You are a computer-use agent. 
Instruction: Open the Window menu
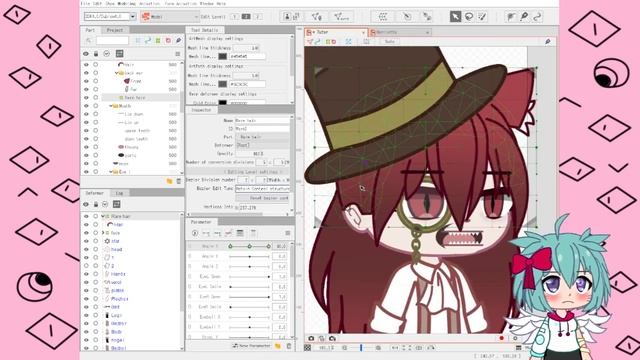(x=207, y=3)
